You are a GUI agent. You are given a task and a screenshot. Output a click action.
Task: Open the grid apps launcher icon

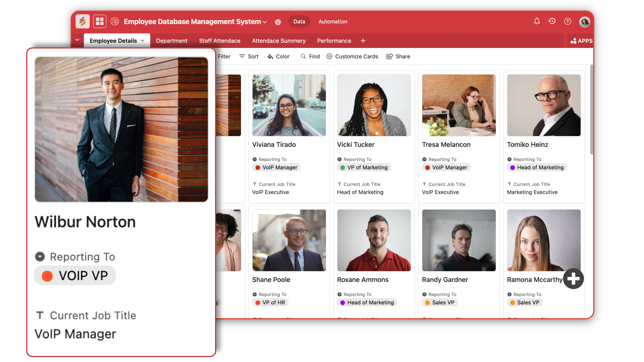click(x=99, y=21)
